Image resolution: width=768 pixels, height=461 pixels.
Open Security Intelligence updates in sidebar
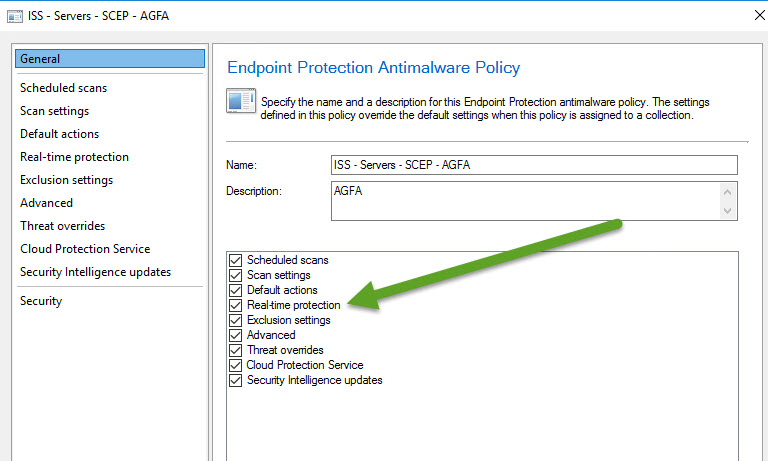96,272
